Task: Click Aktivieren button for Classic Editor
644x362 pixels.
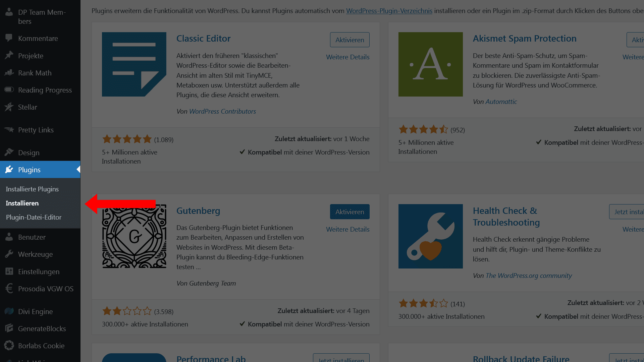Action: coord(350,40)
